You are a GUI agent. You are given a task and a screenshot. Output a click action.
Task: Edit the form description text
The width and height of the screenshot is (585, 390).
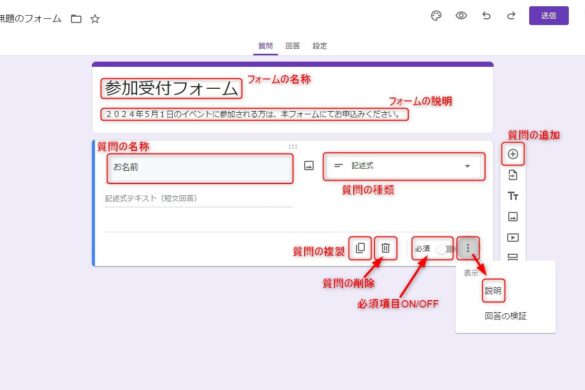pyautogui.click(x=254, y=114)
